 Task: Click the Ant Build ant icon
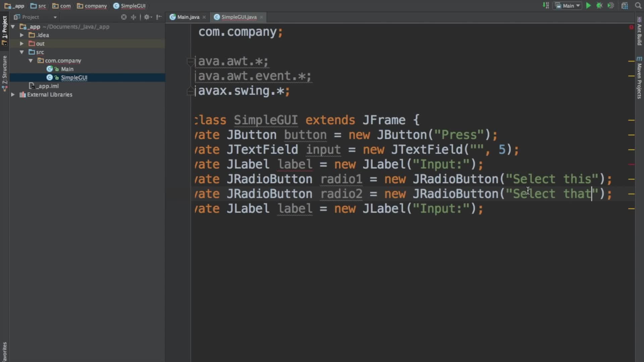pos(639,19)
